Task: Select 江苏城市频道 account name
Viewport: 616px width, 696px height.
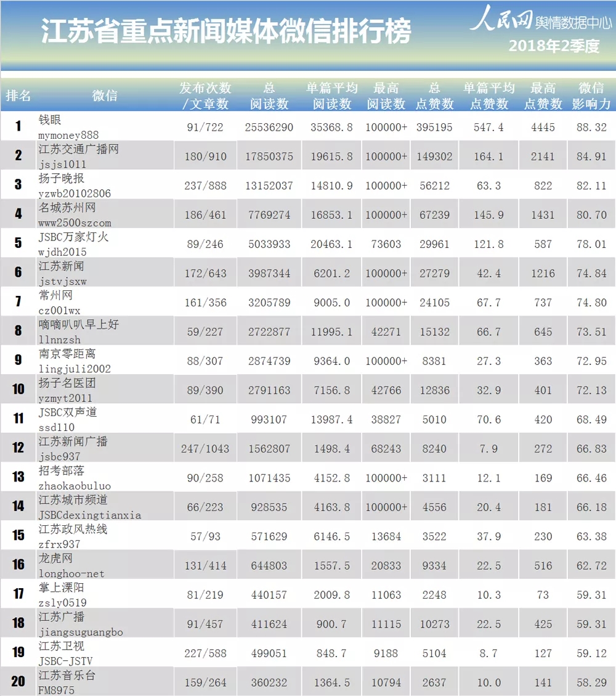Action: (x=73, y=501)
